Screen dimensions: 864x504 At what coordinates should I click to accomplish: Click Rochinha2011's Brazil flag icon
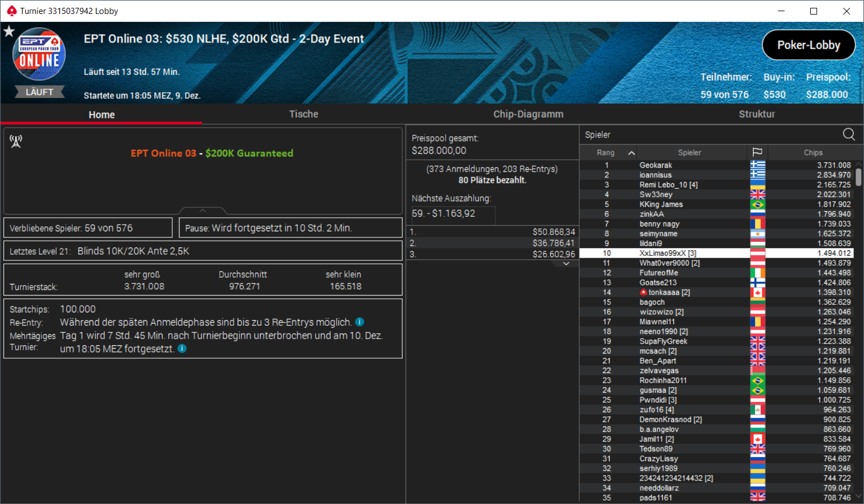758,380
